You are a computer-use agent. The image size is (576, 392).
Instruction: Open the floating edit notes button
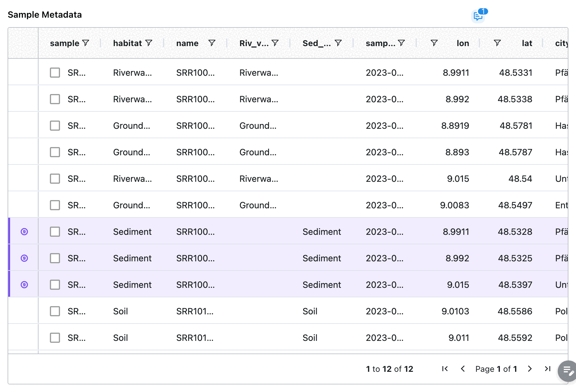pyautogui.click(x=568, y=371)
